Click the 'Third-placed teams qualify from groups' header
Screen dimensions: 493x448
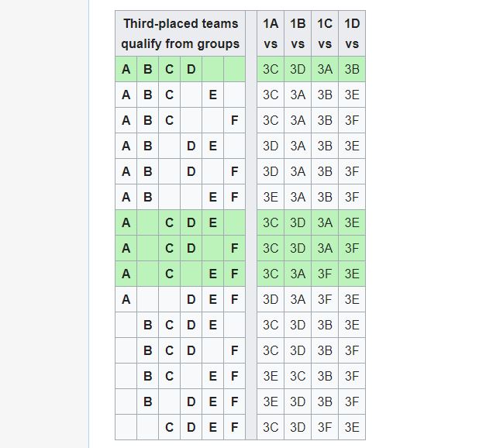coord(180,33)
